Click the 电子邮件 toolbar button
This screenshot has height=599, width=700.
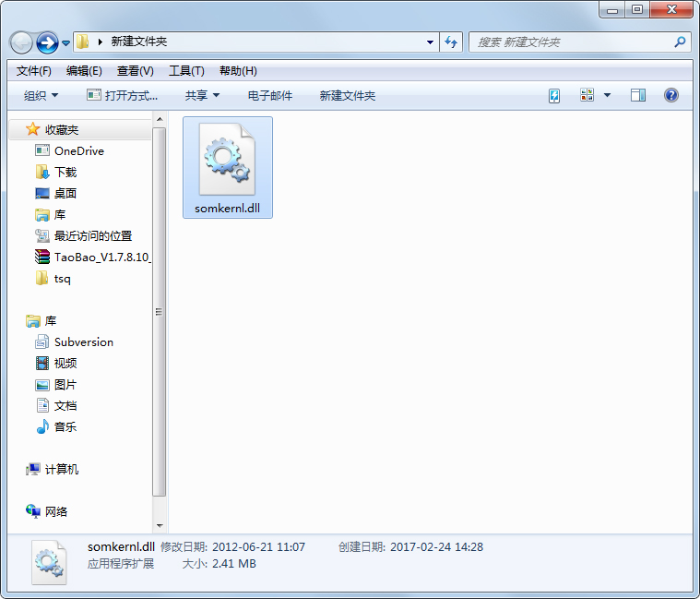[269, 95]
